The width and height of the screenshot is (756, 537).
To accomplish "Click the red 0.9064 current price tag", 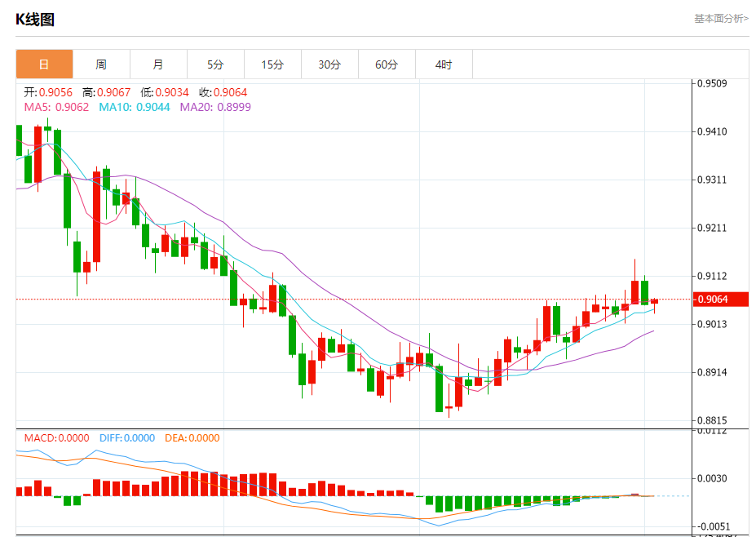I will 720,300.
